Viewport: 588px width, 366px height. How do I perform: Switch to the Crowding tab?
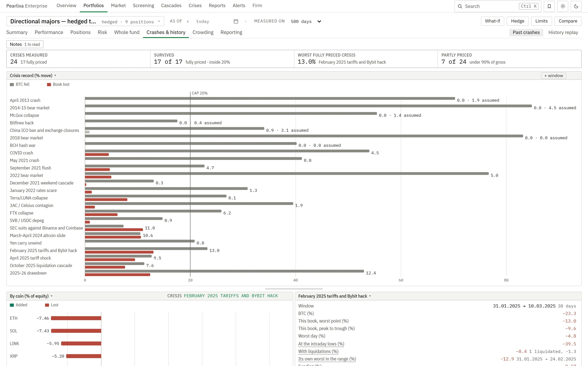point(203,33)
